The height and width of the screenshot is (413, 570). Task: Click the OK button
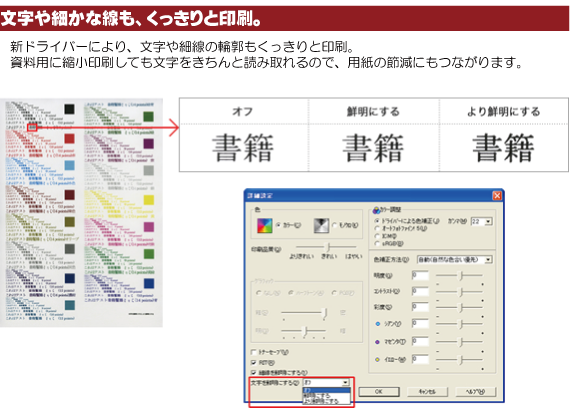(x=379, y=392)
